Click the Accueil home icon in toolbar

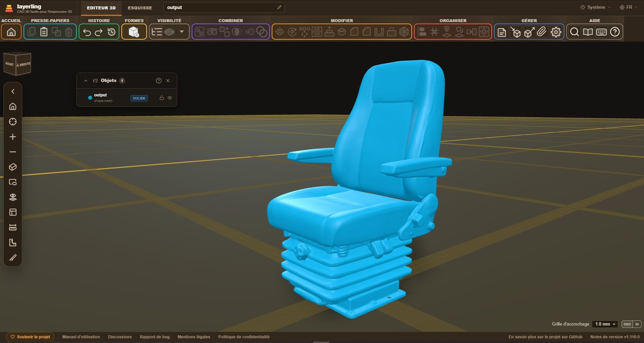click(11, 32)
